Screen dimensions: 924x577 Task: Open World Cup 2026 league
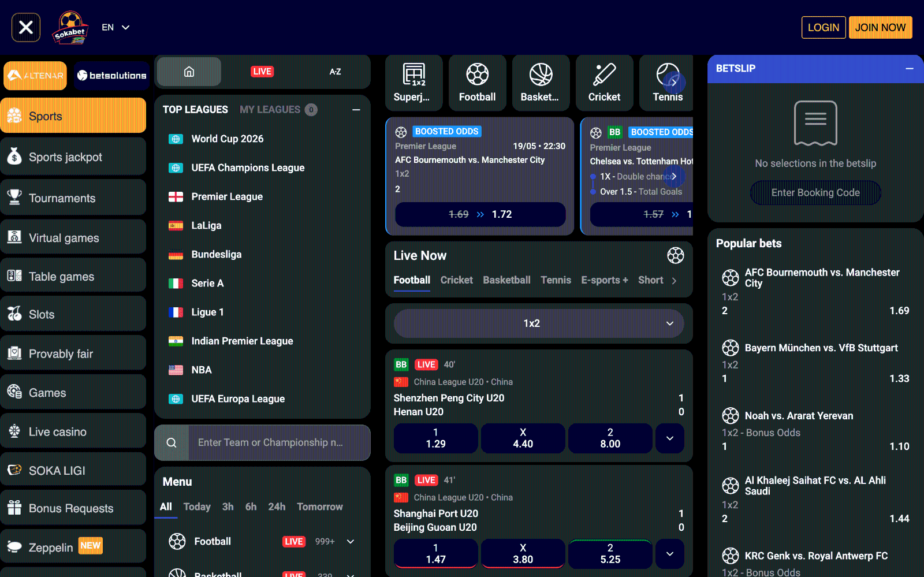[228, 139]
